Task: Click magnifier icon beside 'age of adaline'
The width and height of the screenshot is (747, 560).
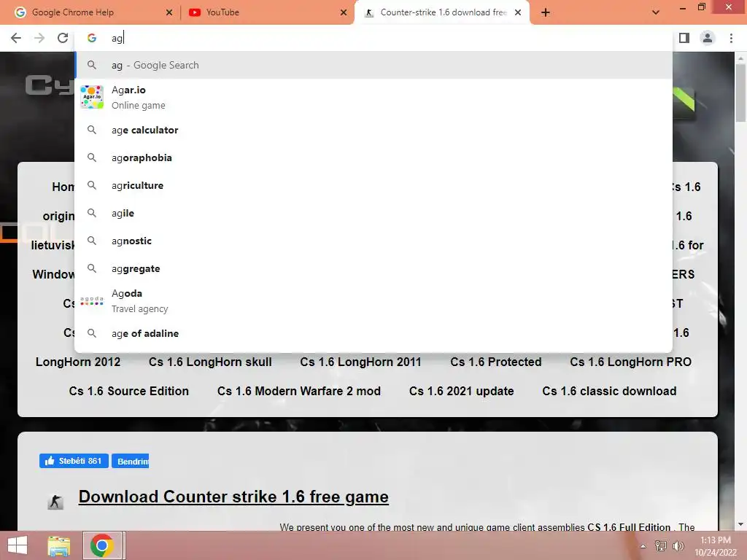Action: pos(92,333)
